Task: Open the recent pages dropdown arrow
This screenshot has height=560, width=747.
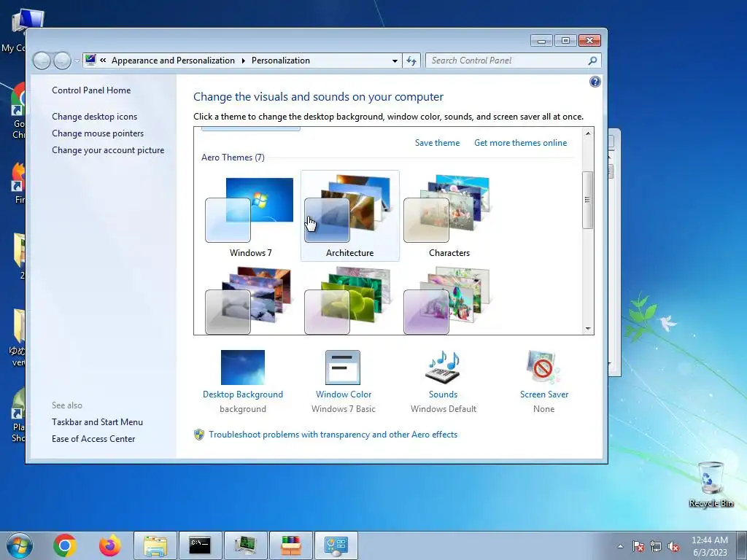Action: 77,61
